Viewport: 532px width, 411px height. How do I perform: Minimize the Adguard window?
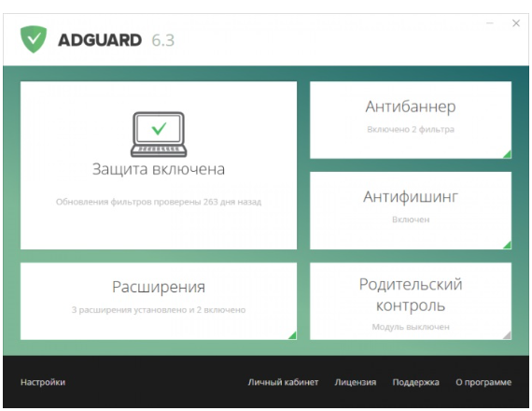tap(490, 23)
